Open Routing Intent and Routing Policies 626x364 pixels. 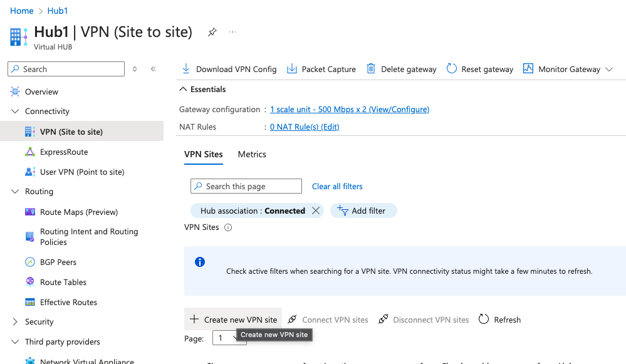[x=89, y=237]
